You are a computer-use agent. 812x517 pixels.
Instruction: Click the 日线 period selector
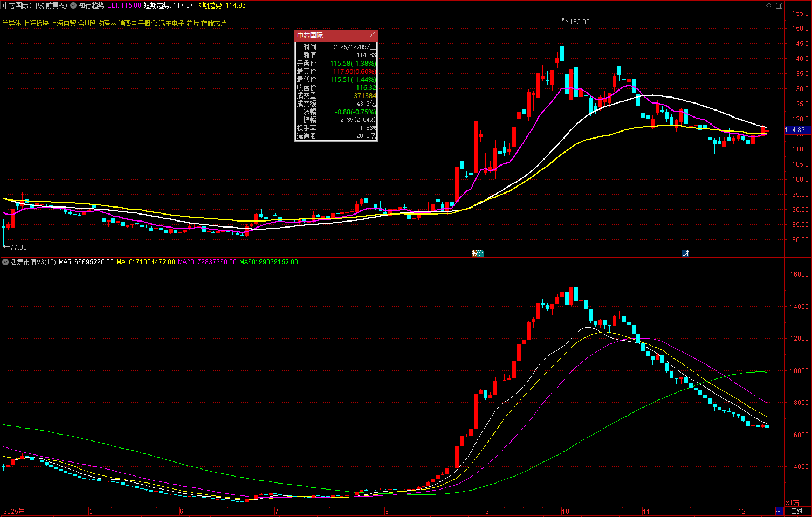(x=797, y=511)
